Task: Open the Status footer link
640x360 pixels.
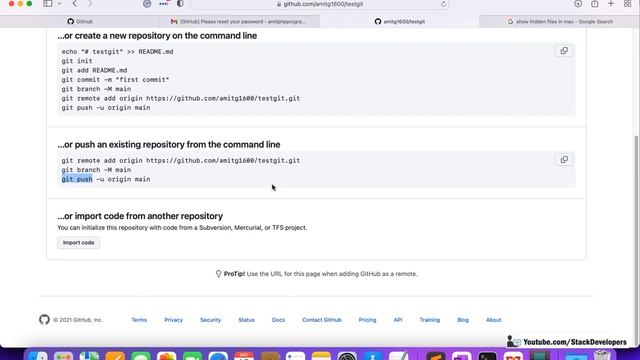Action: click(247, 320)
